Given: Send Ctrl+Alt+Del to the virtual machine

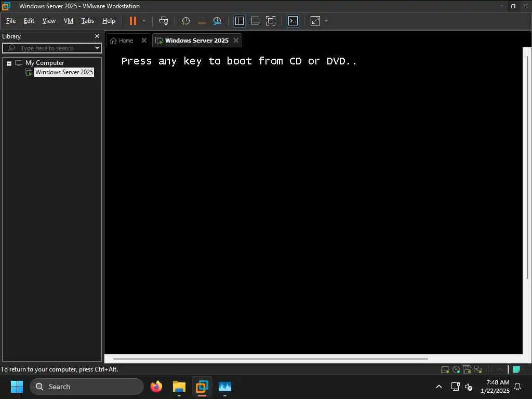Looking at the screenshot, I should click(164, 21).
